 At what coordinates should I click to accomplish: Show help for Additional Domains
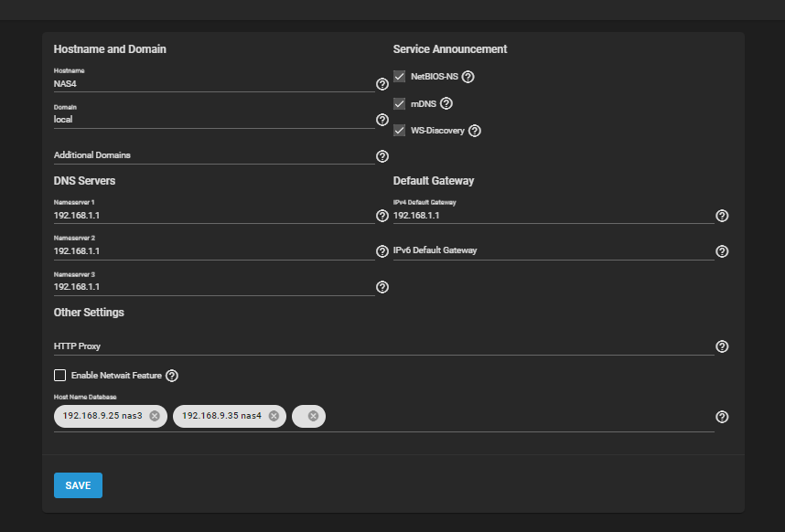coord(382,156)
